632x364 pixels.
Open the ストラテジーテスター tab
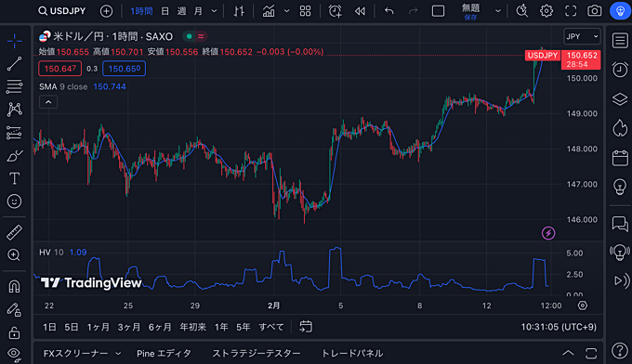pos(257,354)
